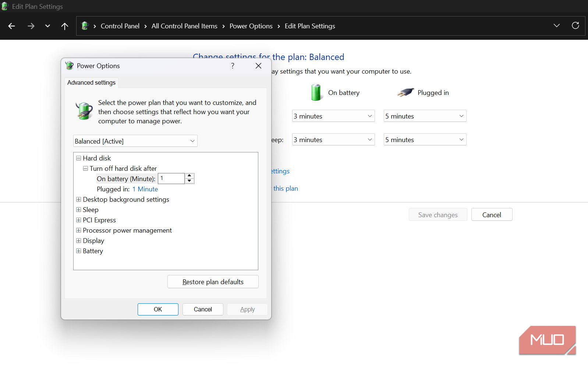Image resolution: width=588 pixels, height=367 pixels.
Task: Expand the Display tree node
Action: pyautogui.click(x=78, y=240)
